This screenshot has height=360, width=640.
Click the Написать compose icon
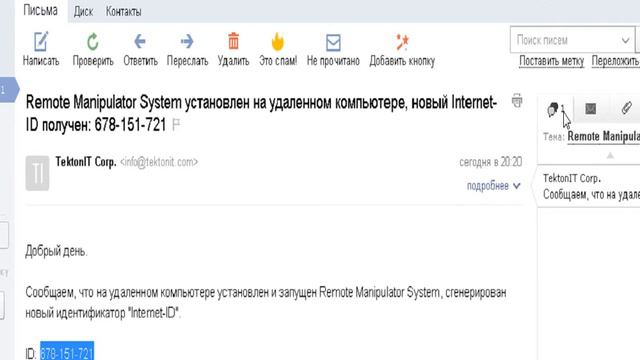click(x=41, y=42)
